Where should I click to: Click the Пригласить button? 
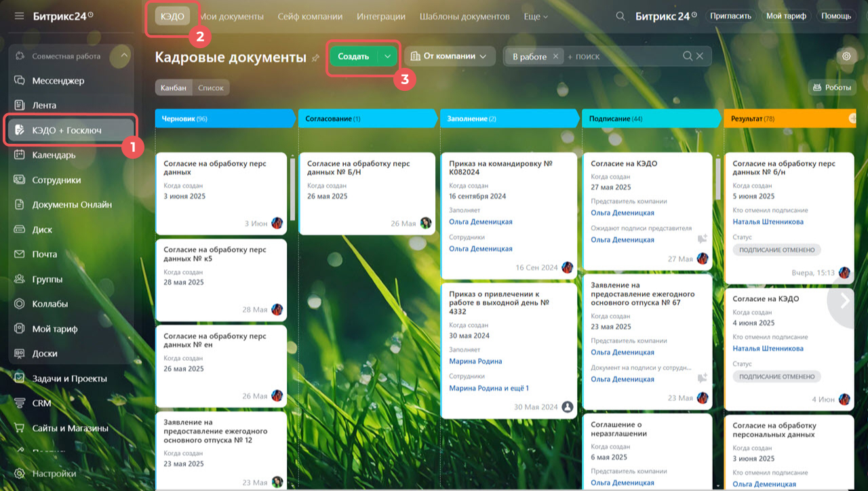731,16
